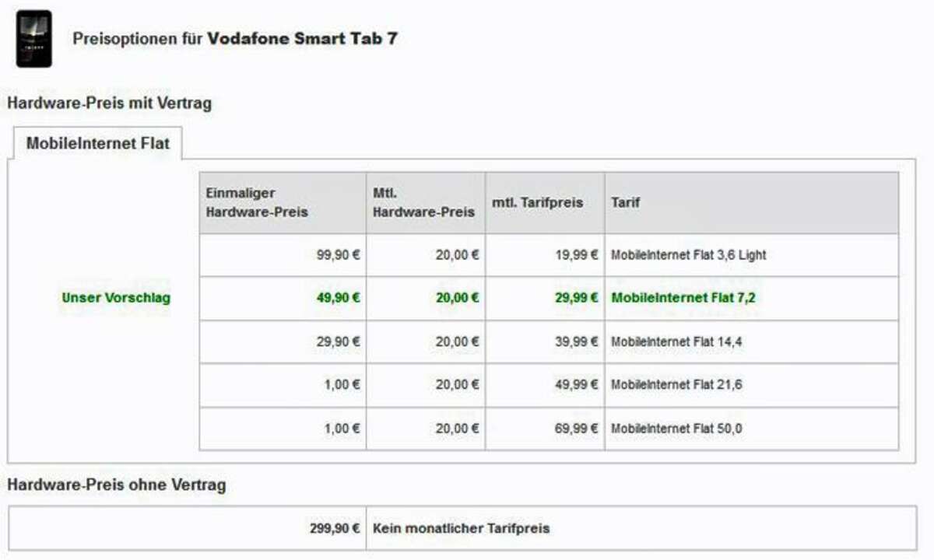Screen dimensions: 934x560
Task: Click 20,00 € monthly hardware price in Flat 50,0 row
Action: (457, 429)
